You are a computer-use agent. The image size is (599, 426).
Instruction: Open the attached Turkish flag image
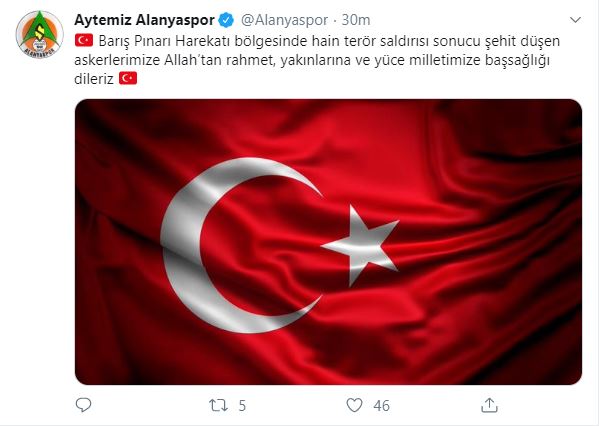(329, 242)
